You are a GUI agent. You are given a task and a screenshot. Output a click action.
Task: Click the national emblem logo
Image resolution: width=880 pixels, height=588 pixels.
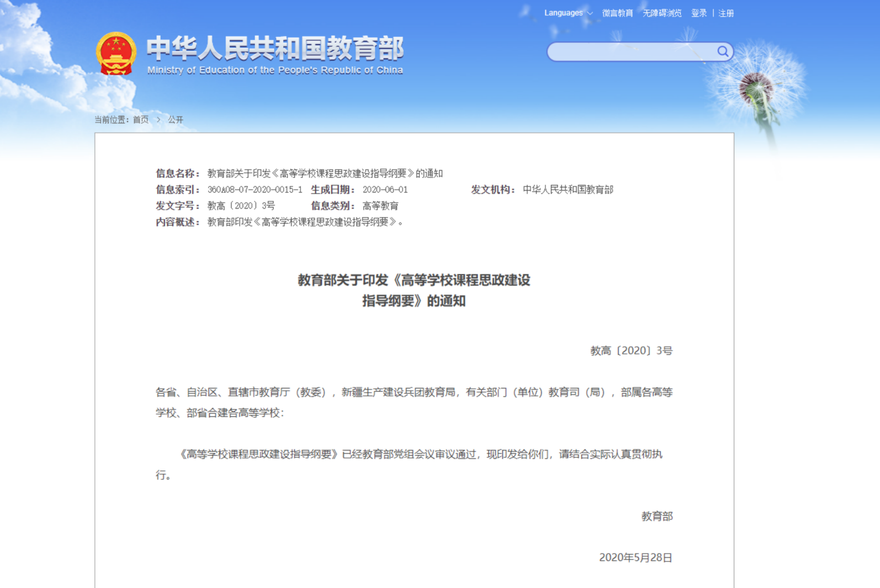116,54
